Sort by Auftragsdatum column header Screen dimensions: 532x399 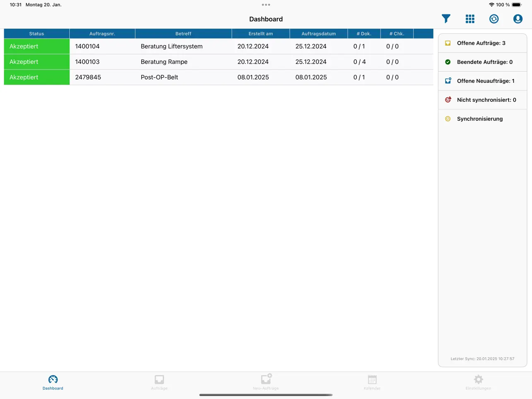[x=319, y=34]
